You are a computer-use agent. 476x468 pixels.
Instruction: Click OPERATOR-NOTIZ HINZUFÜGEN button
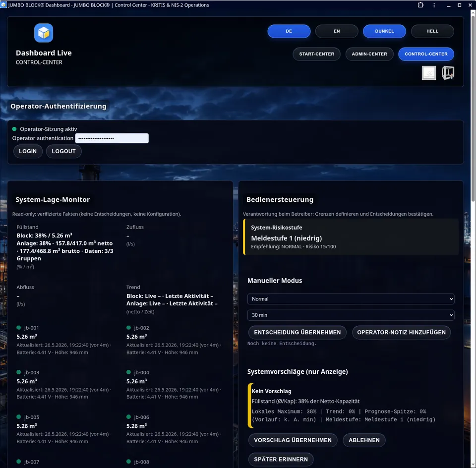coord(401,332)
